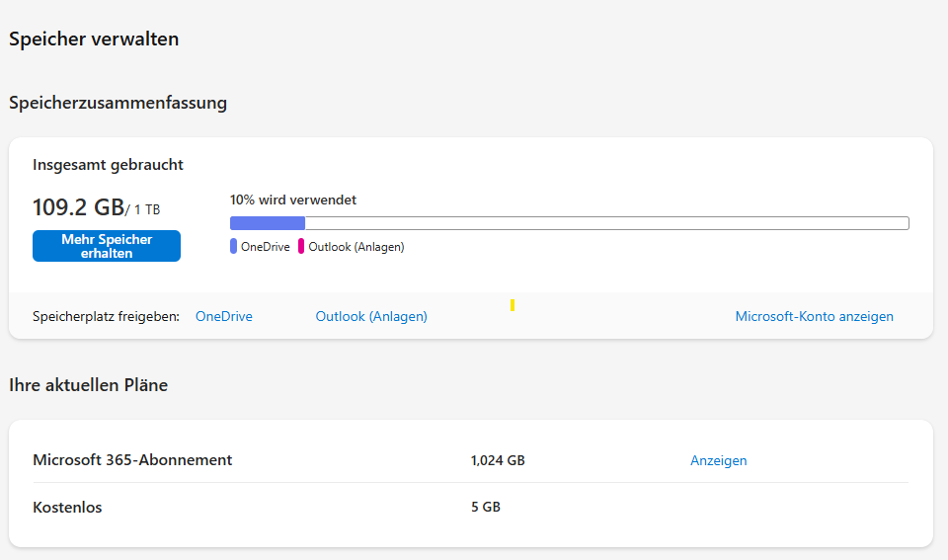The width and height of the screenshot is (948, 560).
Task: Click the 1,024 GB plan size value
Action: 498,460
